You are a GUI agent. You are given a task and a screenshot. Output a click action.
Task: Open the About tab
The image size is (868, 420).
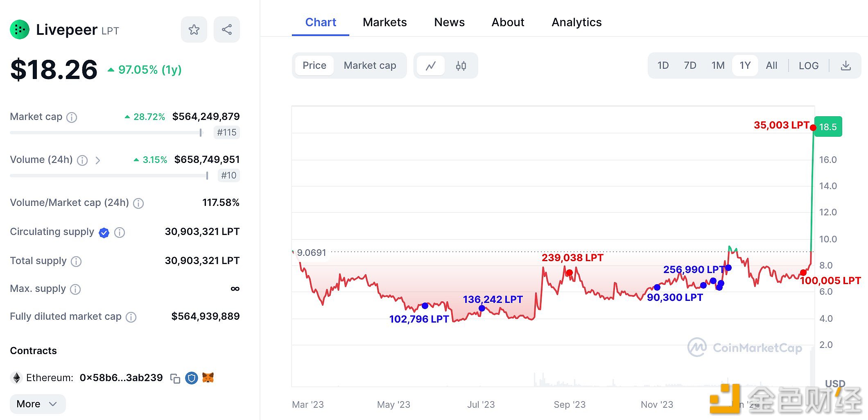[508, 22]
